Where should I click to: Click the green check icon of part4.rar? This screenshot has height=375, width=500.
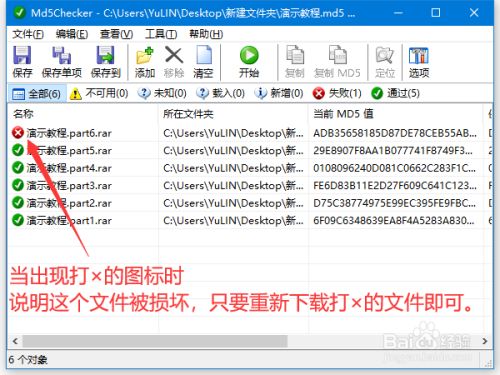click(x=18, y=168)
